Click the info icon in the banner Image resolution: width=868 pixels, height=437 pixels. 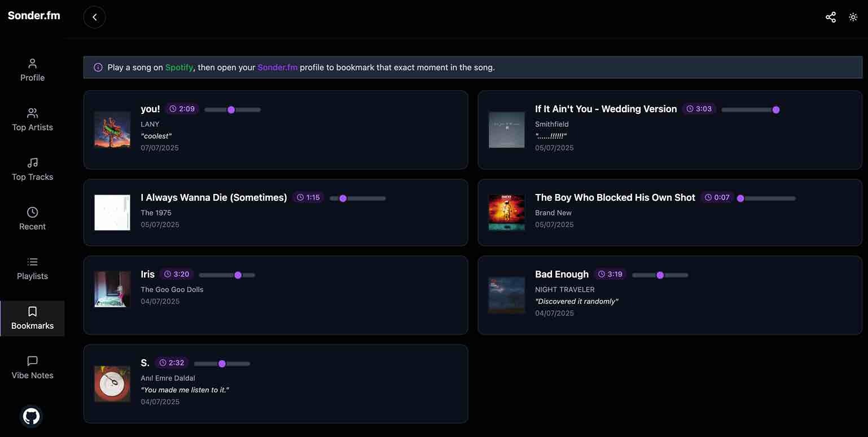coord(98,67)
